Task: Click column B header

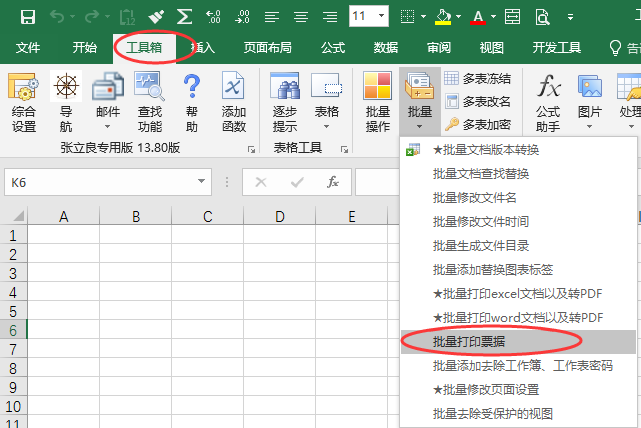Action: (136, 216)
